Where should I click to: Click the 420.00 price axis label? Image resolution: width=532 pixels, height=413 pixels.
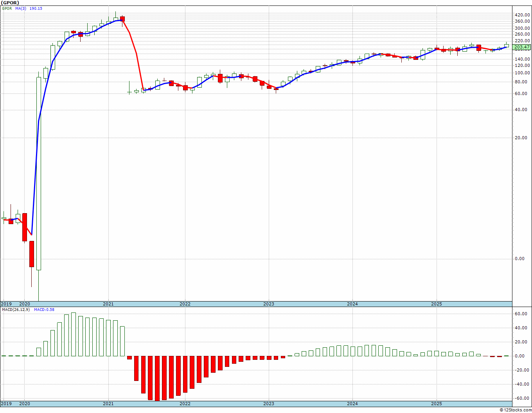(523, 15)
